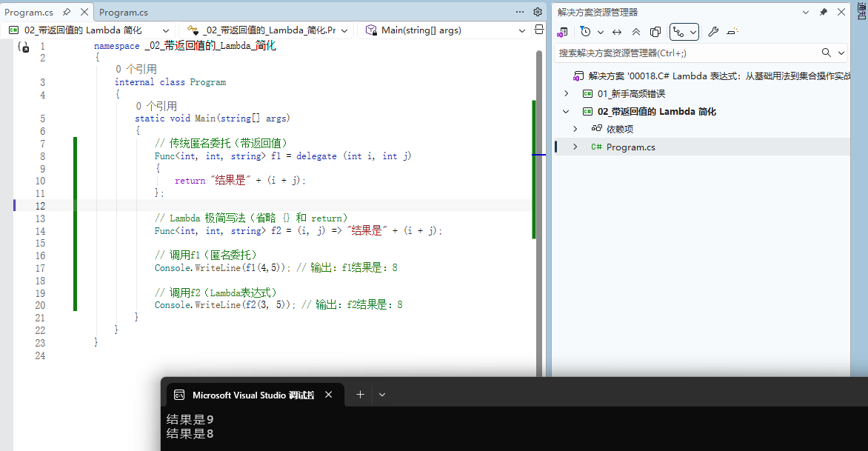Open file nesting dropdown arrow
Viewport: 868px width, 451px height.
click(x=692, y=32)
